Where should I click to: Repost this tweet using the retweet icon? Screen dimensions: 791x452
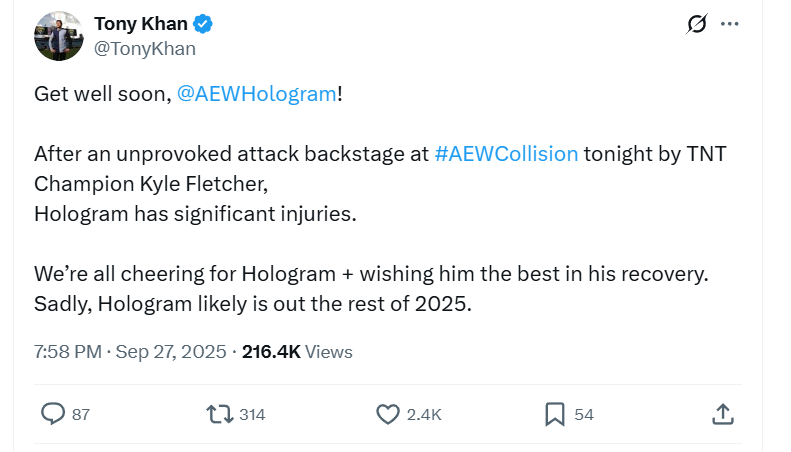click(218, 414)
